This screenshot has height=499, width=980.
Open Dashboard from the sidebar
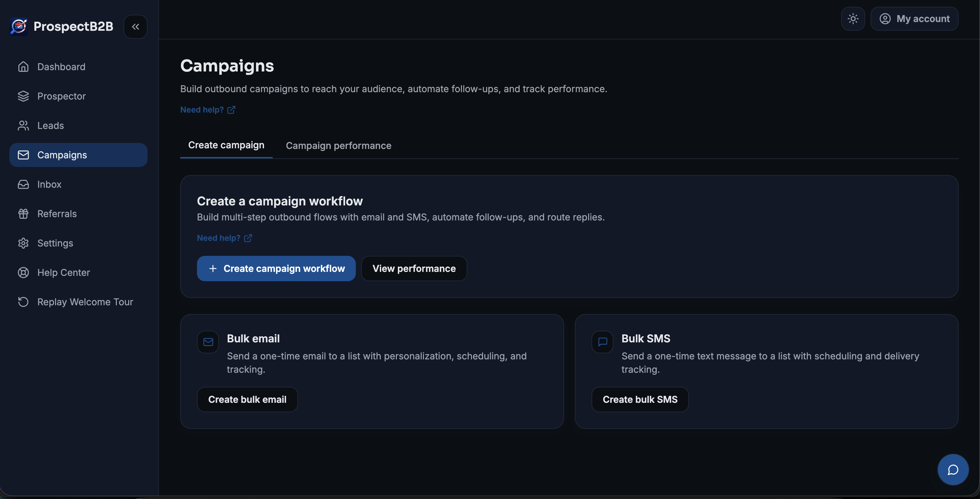61,66
